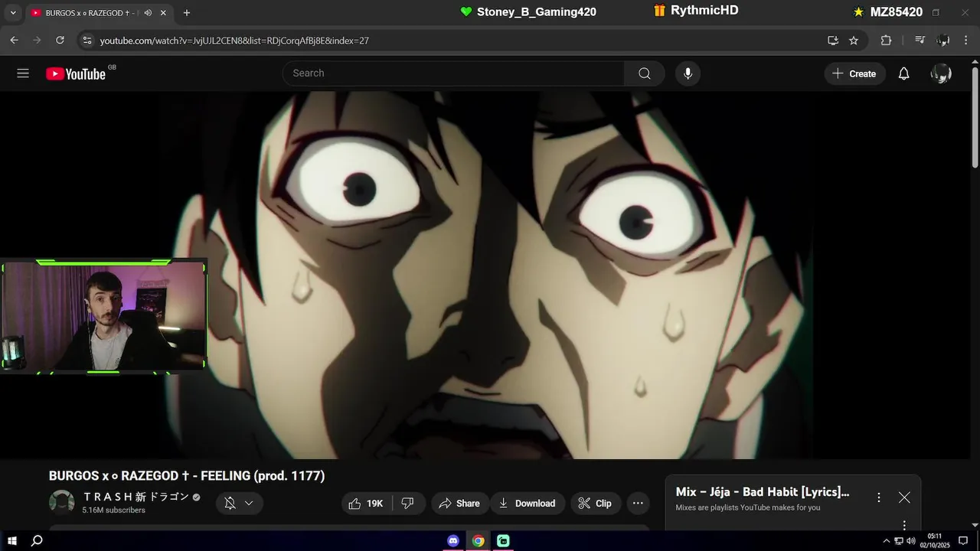The height and width of the screenshot is (551, 980).
Task: Click the Create button
Action: [x=854, y=73]
